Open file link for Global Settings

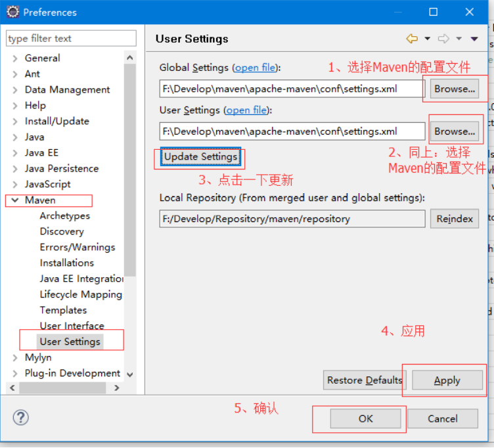pos(255,68)
